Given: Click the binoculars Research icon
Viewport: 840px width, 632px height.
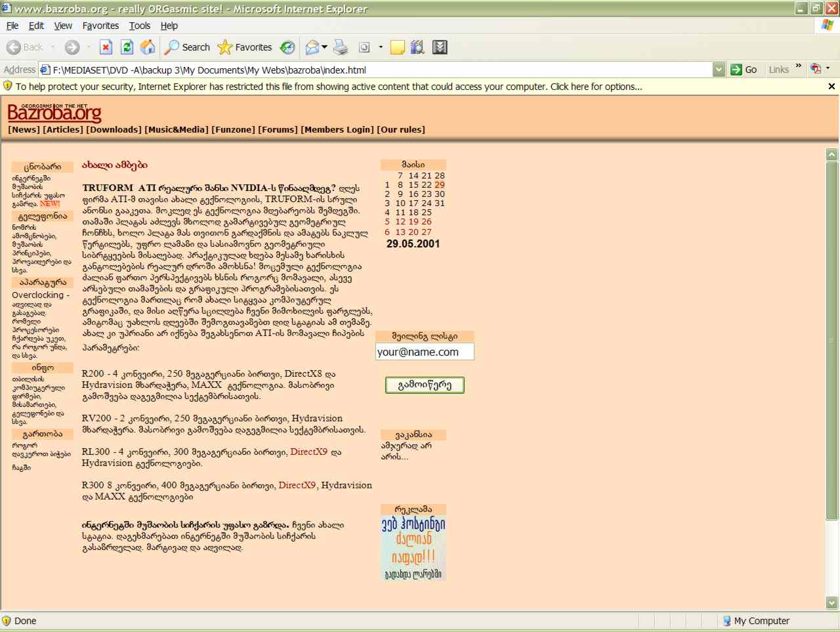Looking at the screenshot, I should click(418, 47).
